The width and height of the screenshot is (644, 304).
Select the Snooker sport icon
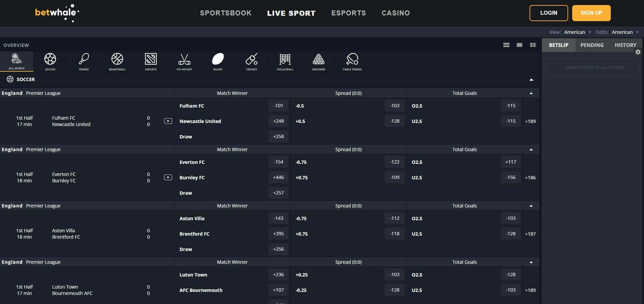[x=318, y=61]
